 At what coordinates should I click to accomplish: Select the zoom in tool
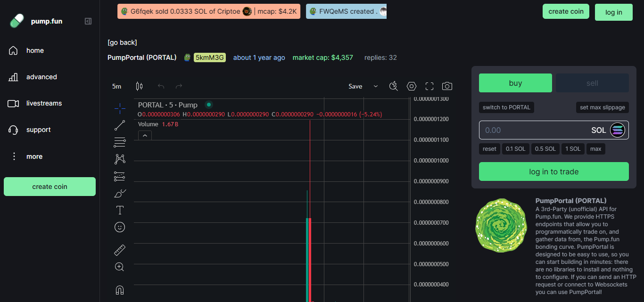(x=120, y=267)
